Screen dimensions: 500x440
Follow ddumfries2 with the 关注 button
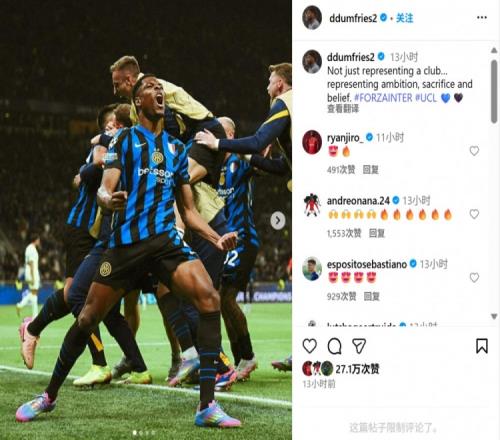(404, 18)
